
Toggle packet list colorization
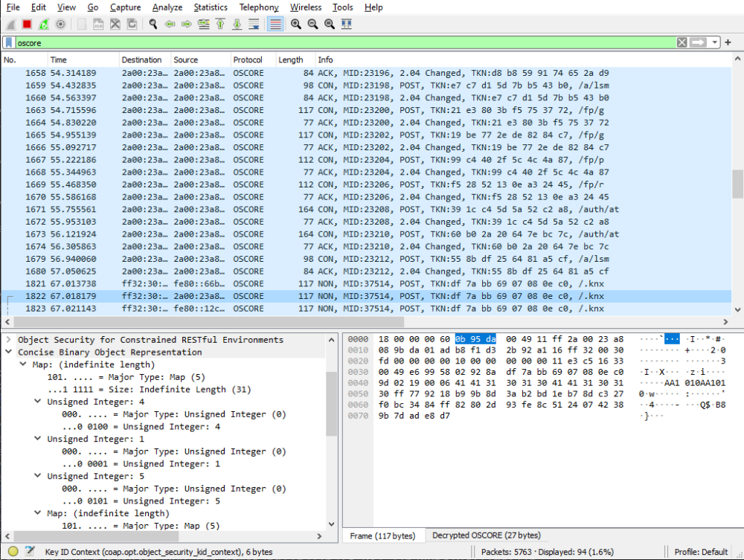coord(275,24)
